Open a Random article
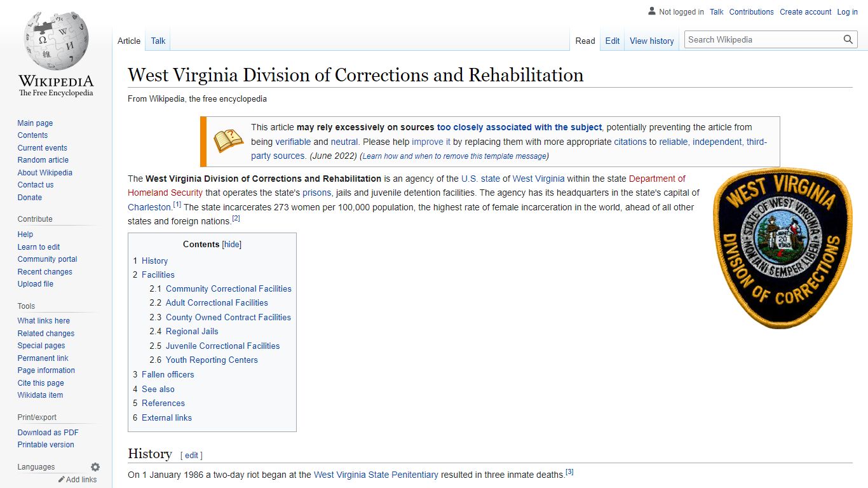 (x=43, y=160)
